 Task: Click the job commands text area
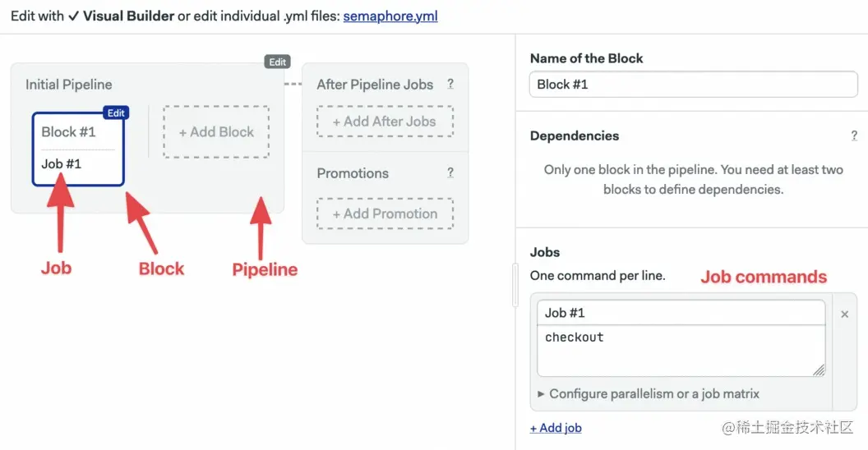(681, 351)
